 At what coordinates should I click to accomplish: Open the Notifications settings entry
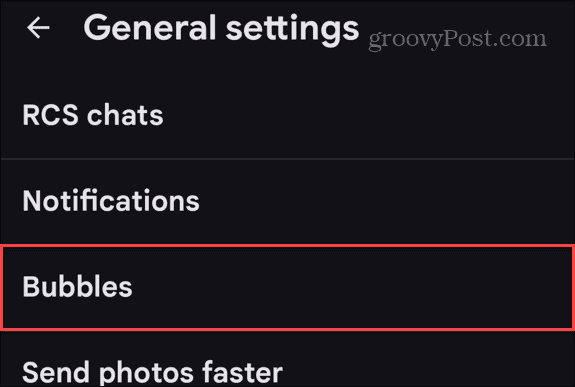point(288,201)
